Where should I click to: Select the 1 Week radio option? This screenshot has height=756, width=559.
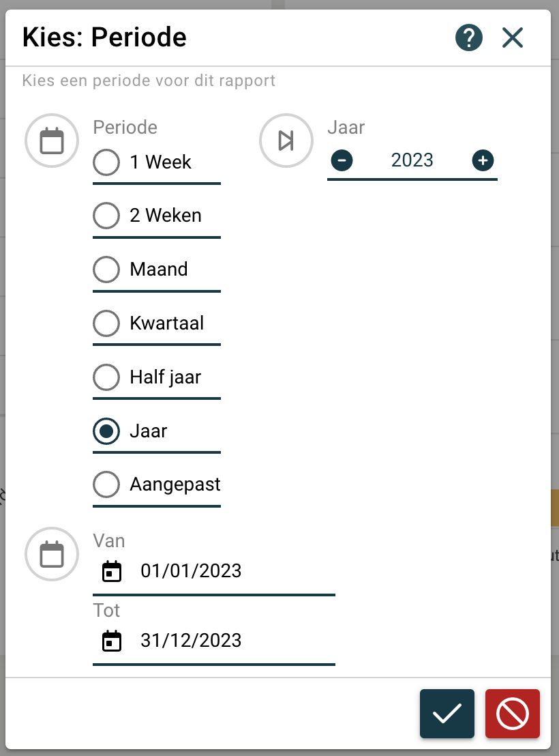(x=106, y=162)
